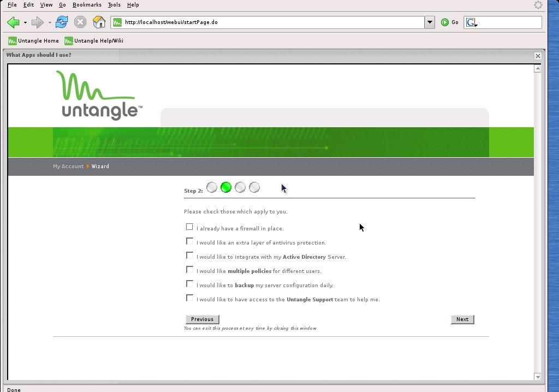The image size is (559, 392).
Task: Click the Google search engine icon
Action: click(x=472, y=22)
